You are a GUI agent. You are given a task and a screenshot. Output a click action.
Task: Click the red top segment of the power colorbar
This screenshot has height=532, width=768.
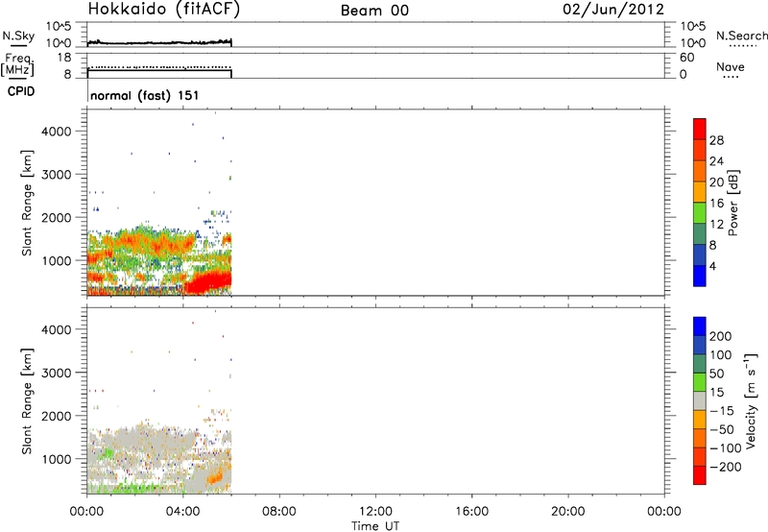(x=700, y=129)
